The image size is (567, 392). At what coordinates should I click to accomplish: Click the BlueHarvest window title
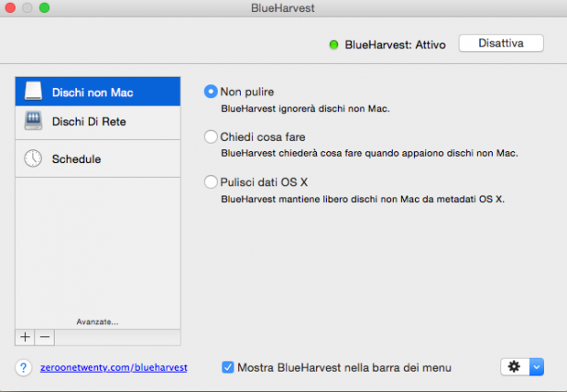pos(283,8)
